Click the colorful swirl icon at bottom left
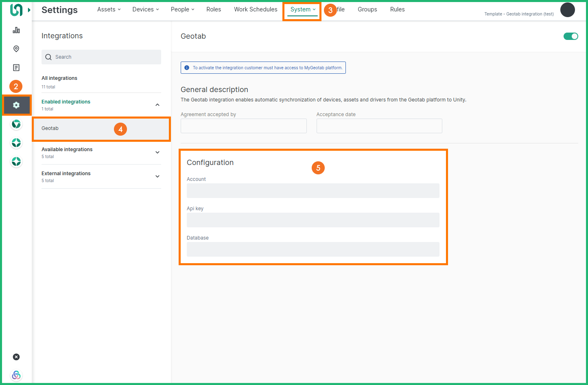The image size is (588, 385). coord(16,375)
